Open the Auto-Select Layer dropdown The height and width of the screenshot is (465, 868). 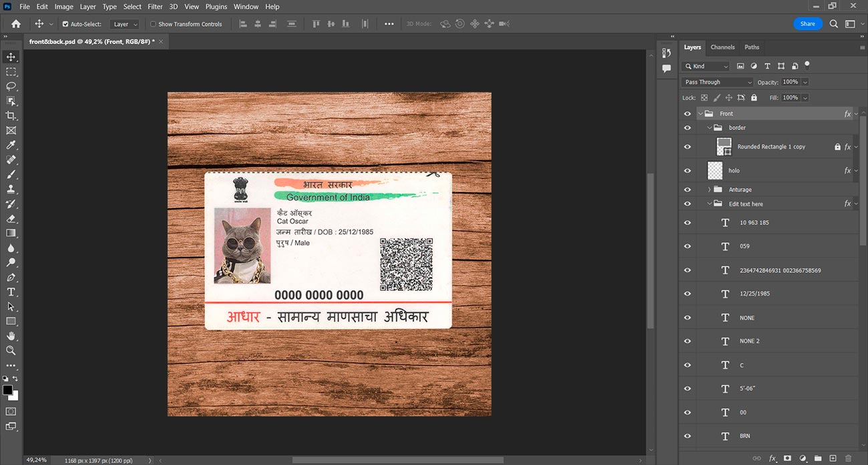pyautogui.click(x=125, y=24)
